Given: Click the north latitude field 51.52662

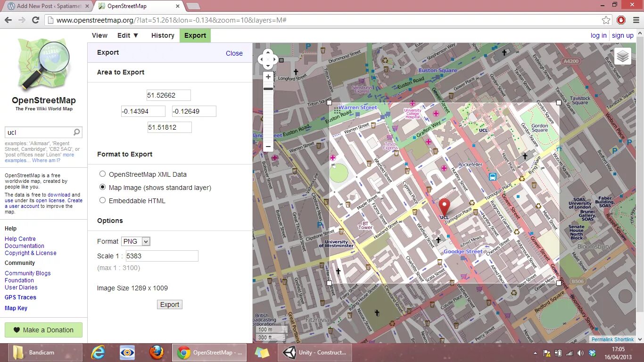Looking at the screenshot, I should 169,95.
